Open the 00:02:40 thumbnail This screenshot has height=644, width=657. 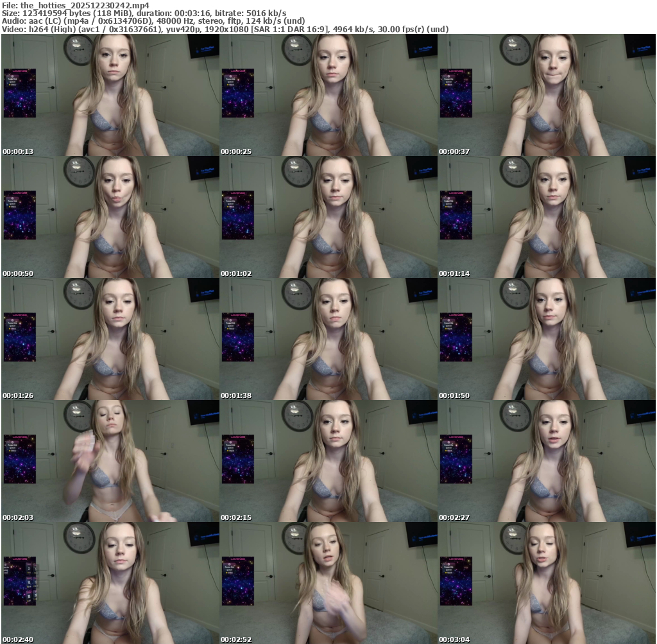pyautogui.click(x=110, y=583)
